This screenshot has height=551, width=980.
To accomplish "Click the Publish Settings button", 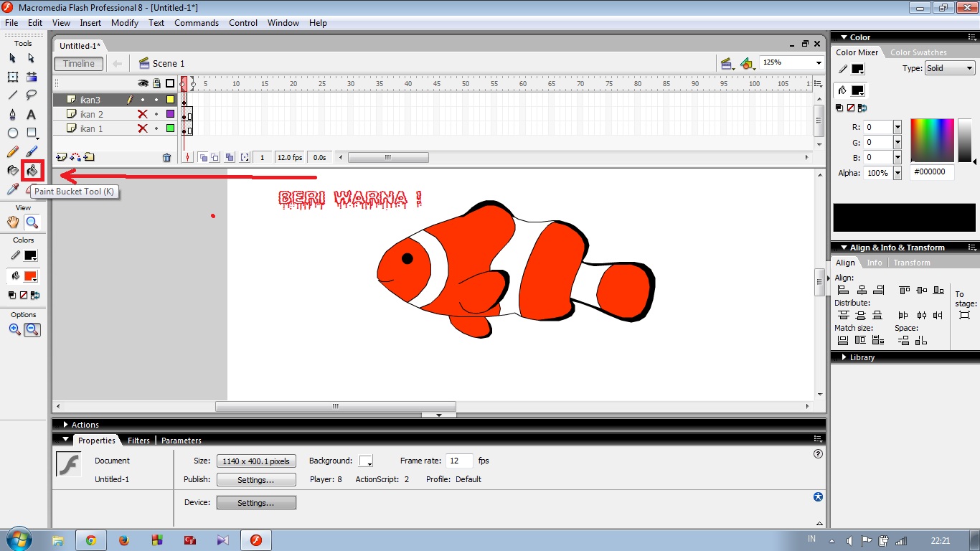I will [256, 480].
